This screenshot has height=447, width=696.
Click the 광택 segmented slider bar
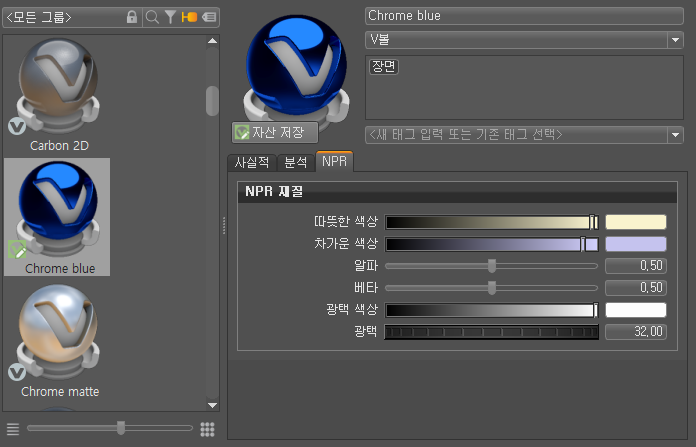[491, 332]
